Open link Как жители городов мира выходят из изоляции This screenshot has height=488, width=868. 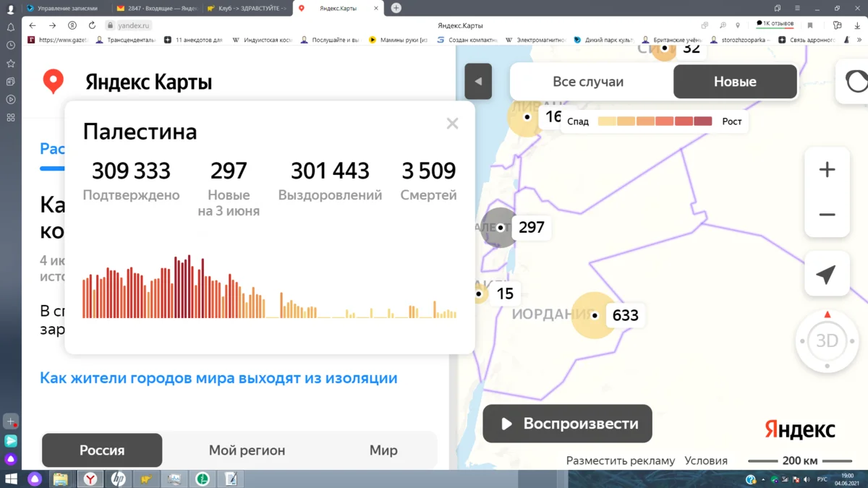pos(218,378)
